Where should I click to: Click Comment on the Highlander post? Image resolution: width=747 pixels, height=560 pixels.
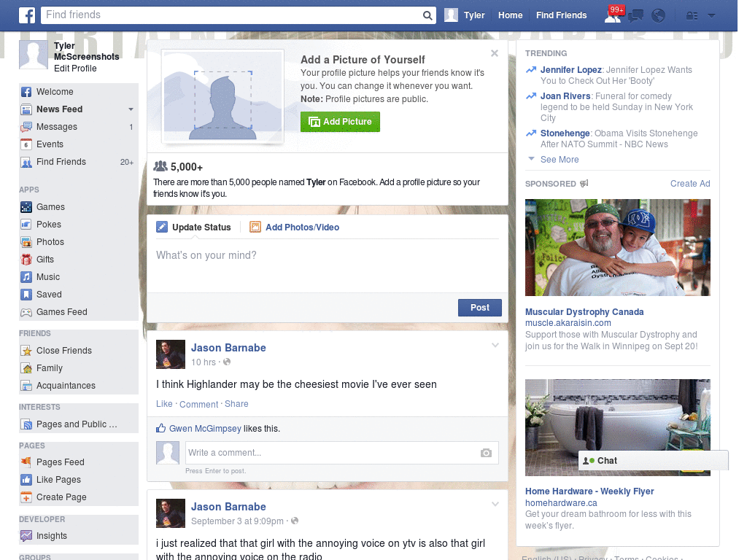point(198,404)
